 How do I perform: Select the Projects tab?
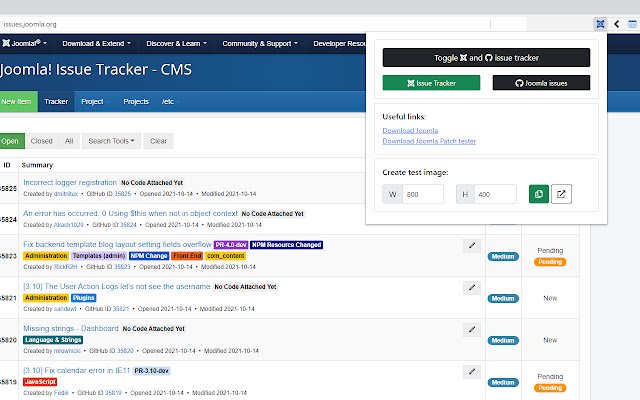click(x=136, y=101)
